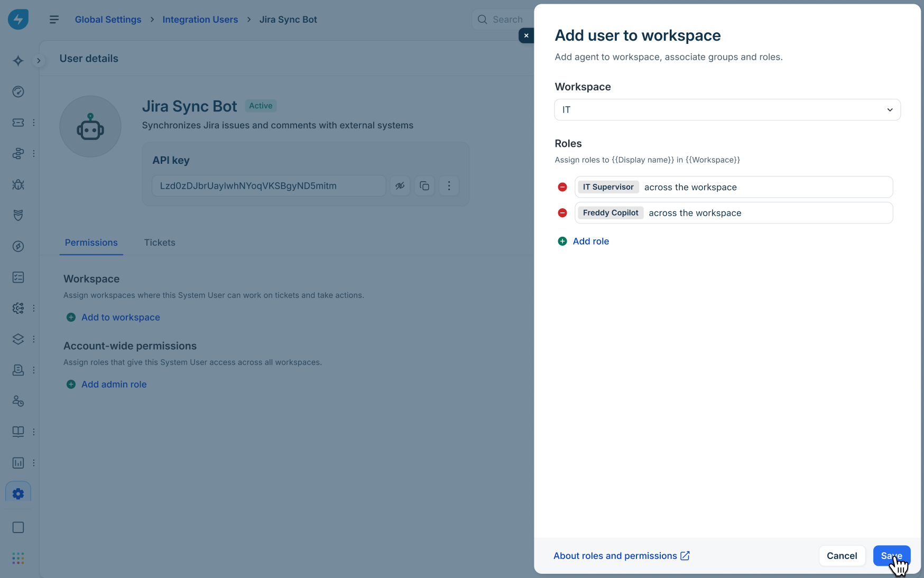The width and height of the screenshot is (924, 578).
Task: Copy the API key to clipboard
Action: [x=424, y=186]
